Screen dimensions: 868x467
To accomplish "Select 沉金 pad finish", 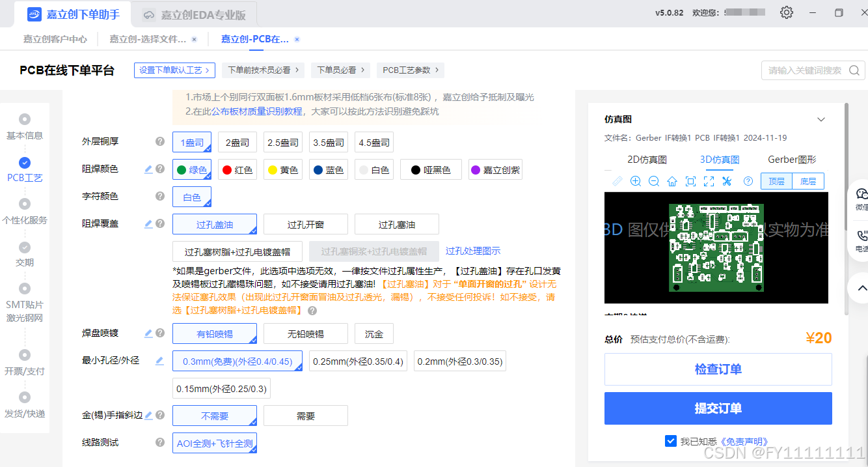I will point(374,334).
